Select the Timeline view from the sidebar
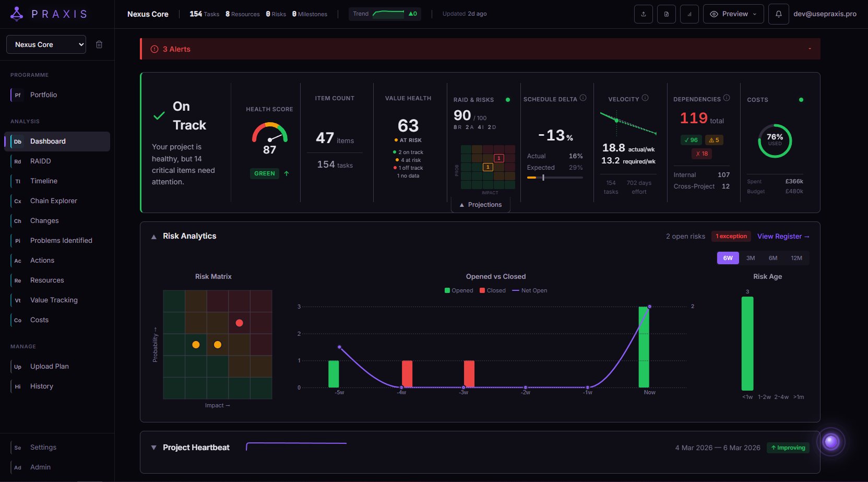 [x=44, y=181]
